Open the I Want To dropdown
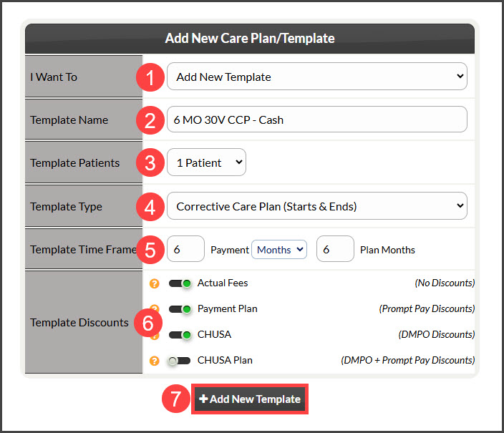504x433 pixels. [317, 77]
